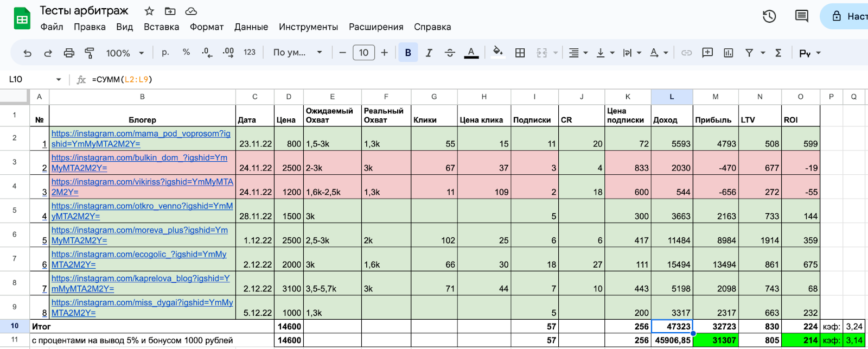Screen dimensions: 868x349
Task: Open the borders tool
Action: [x=520, y=53]
